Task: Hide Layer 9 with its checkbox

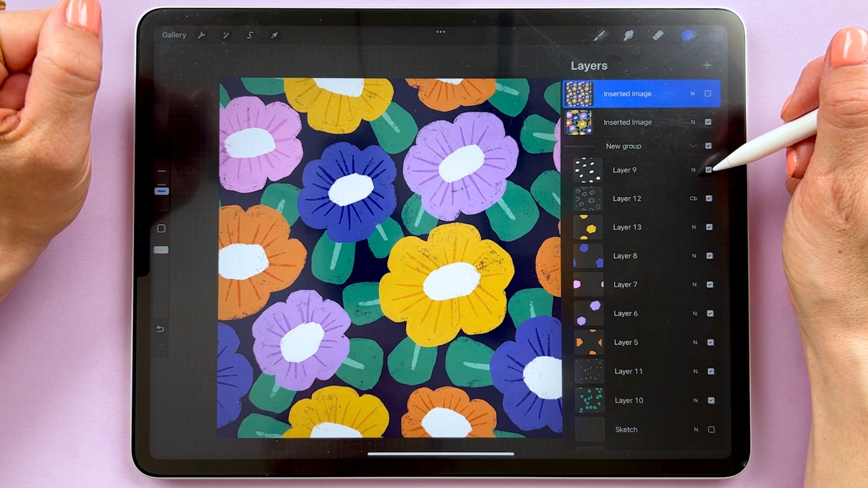Action: 709,170
